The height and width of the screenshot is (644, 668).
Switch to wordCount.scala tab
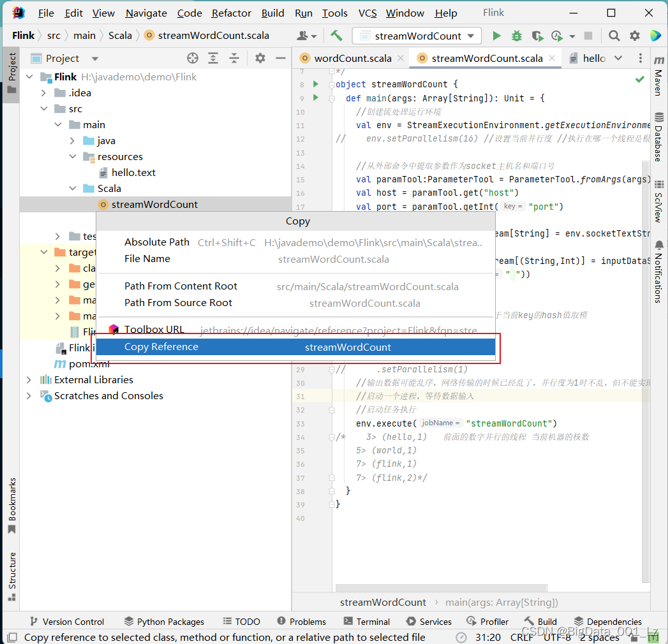coord(353,58)
